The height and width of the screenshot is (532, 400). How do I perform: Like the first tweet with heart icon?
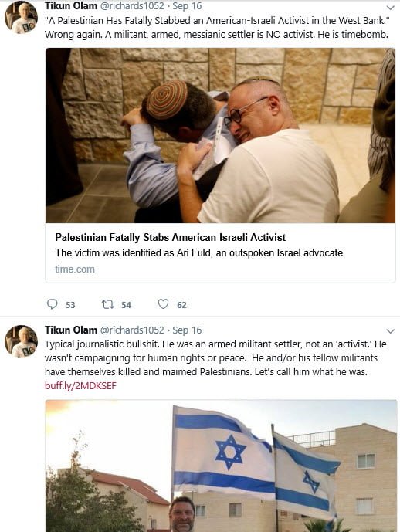coord(163,304)
